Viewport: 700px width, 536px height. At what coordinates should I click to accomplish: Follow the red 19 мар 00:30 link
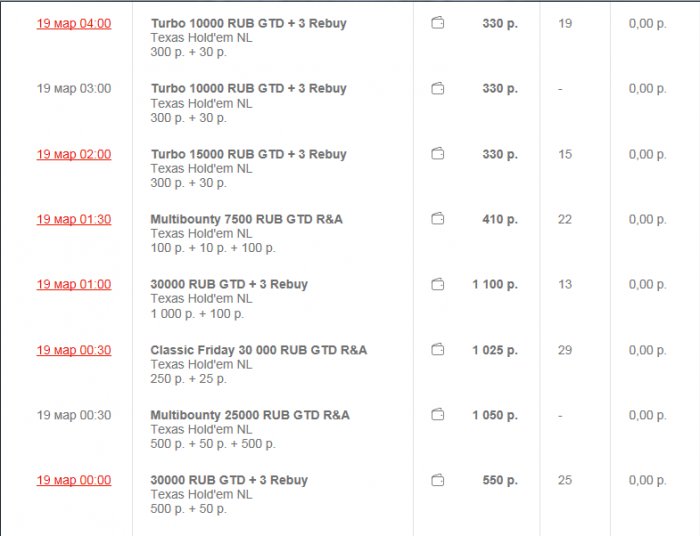coord(74,350)
